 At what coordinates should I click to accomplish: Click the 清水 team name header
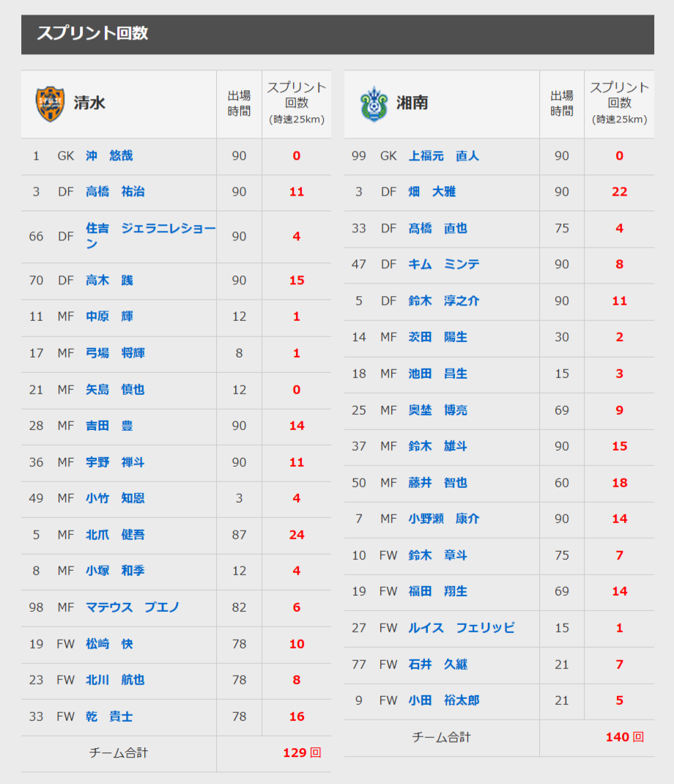tap(89, 103)
